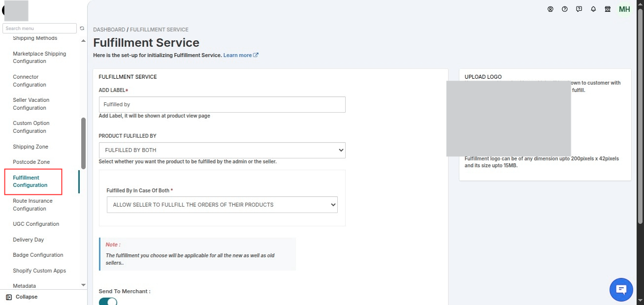
Task: Click sidebar scrollbar down arrow
Action: [x=83, y=285]
